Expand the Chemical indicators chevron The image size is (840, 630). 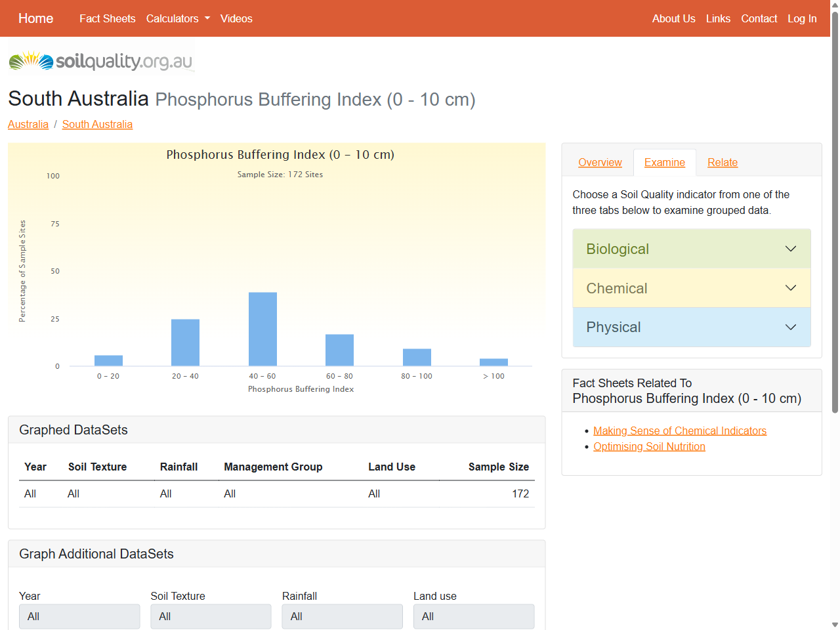(x=790, y=287)
